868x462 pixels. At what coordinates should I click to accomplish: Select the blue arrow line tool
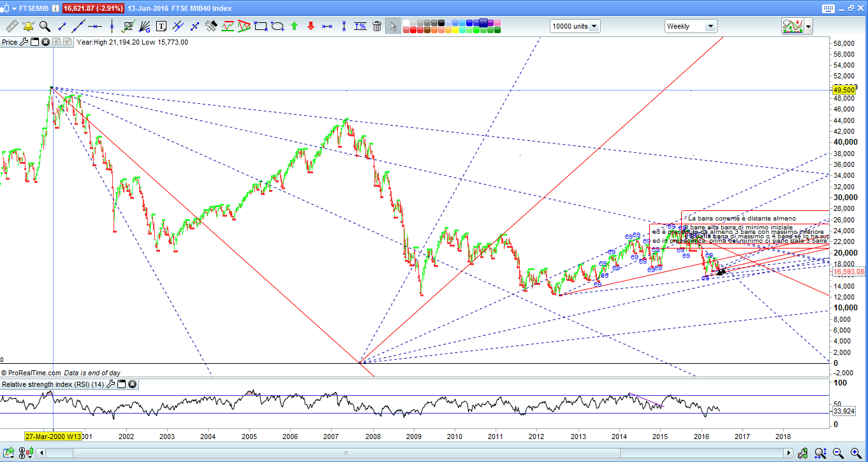[x=195, y=26]
